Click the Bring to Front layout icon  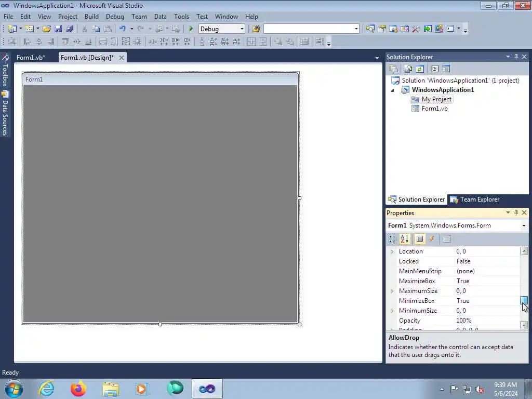278,42
